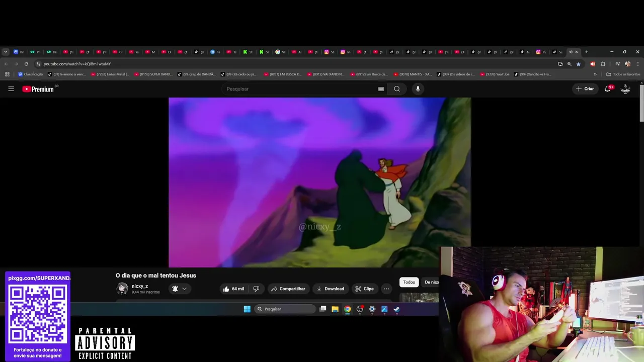Open the Eneas Metal bookmark

tap(110, 74)
